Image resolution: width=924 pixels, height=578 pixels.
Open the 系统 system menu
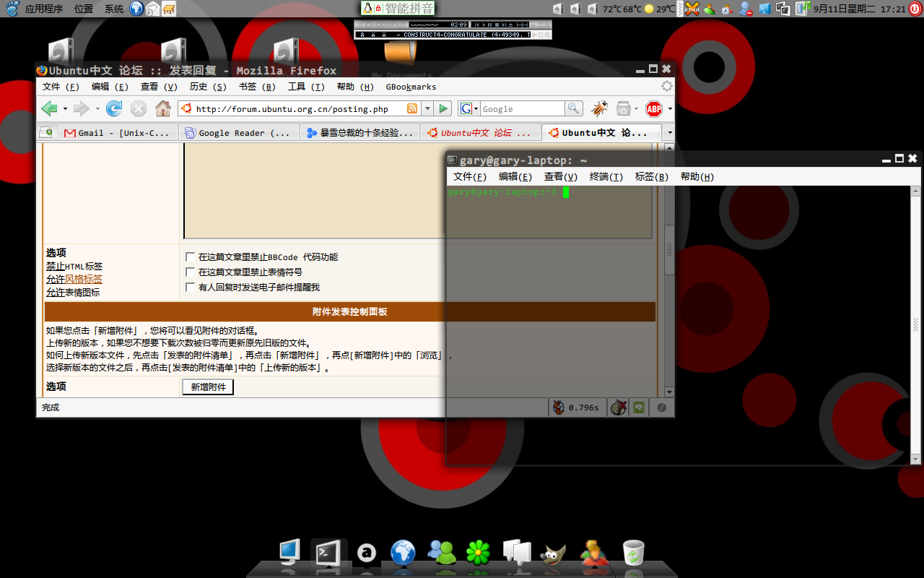coord(114,9)
